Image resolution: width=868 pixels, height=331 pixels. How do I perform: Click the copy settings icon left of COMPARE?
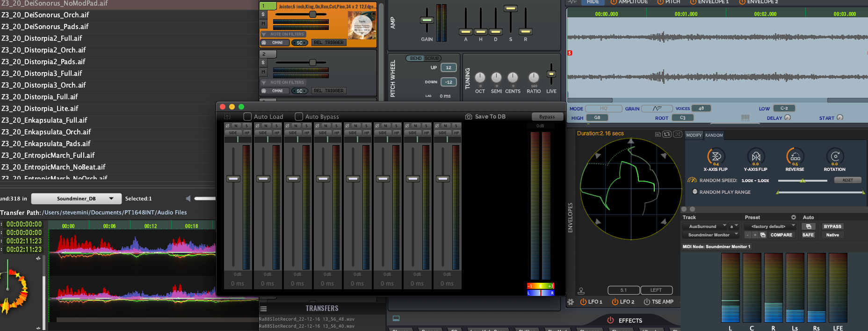(x=763, y=235)
